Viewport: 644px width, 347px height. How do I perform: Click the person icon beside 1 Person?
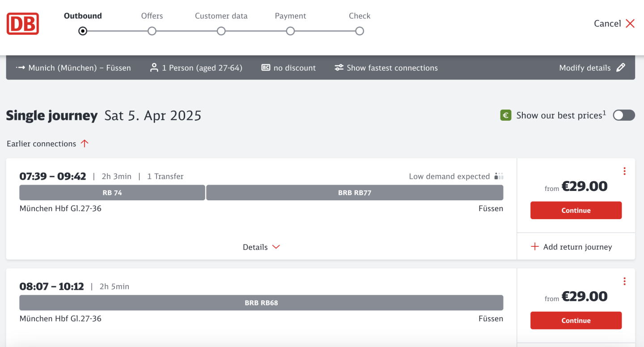point(154,68)
